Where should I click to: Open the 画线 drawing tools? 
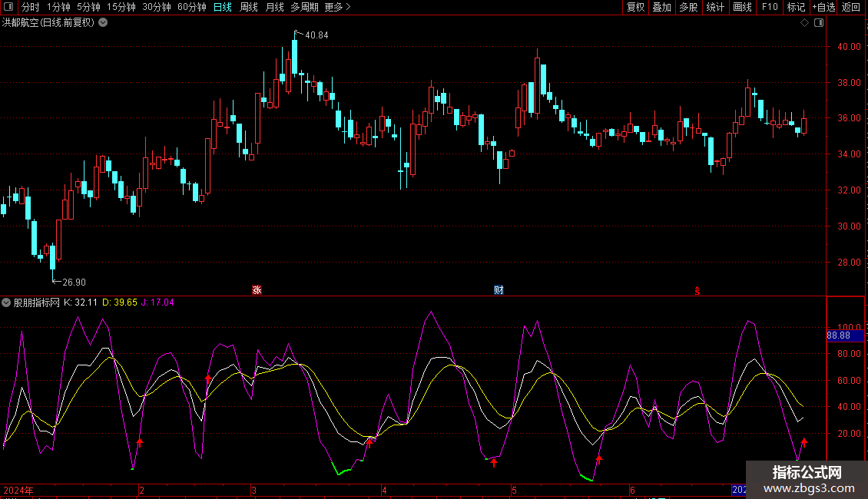tap(742, 7)
